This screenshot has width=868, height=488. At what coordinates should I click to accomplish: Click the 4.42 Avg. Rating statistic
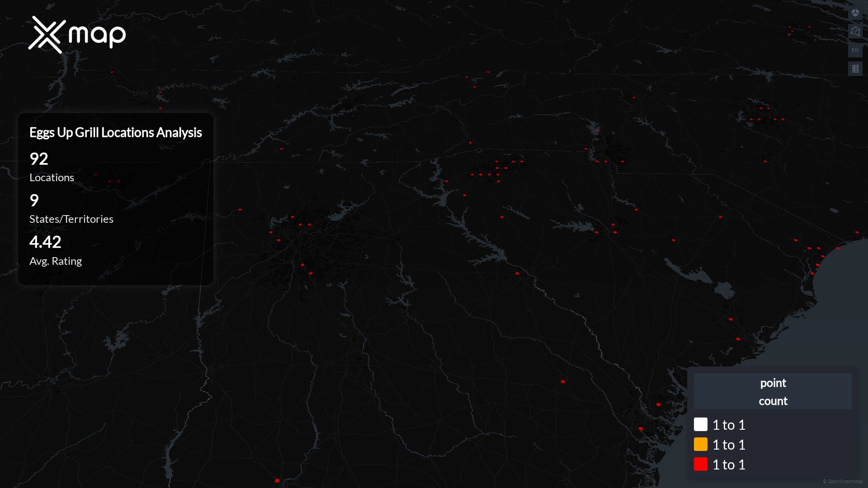tap(45, 242)
